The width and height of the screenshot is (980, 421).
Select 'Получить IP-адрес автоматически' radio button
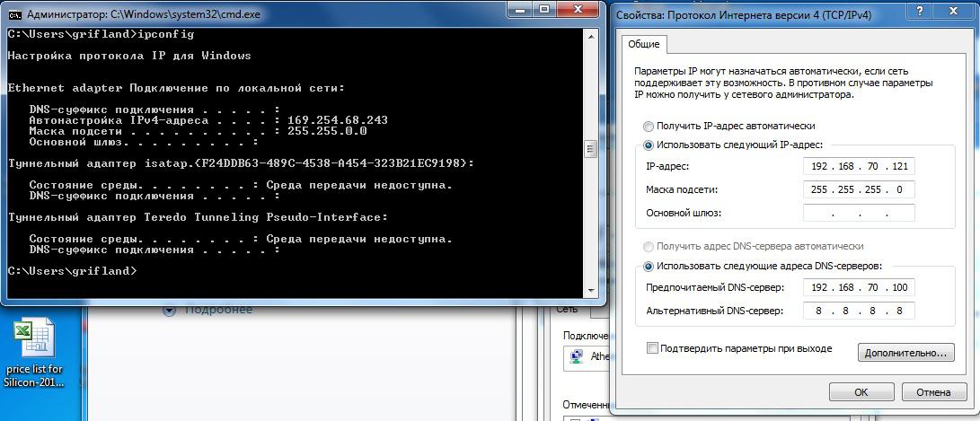pos(649,126)
